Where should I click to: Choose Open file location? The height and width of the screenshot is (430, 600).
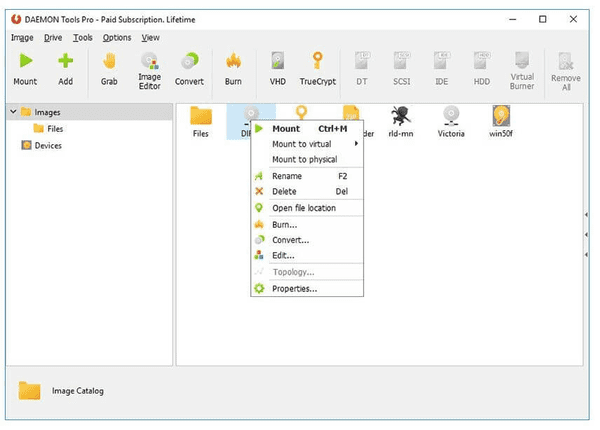click(307, 208)
